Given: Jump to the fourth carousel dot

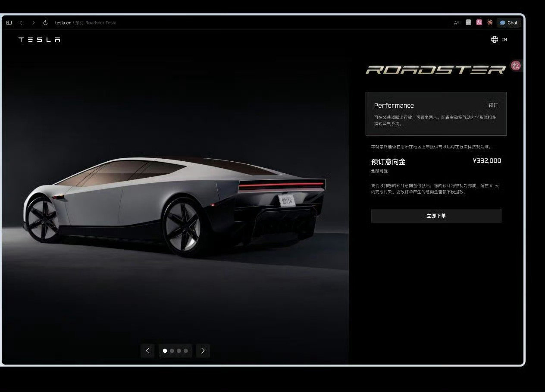Looking at the screenshot, I should tap(186, 351).
